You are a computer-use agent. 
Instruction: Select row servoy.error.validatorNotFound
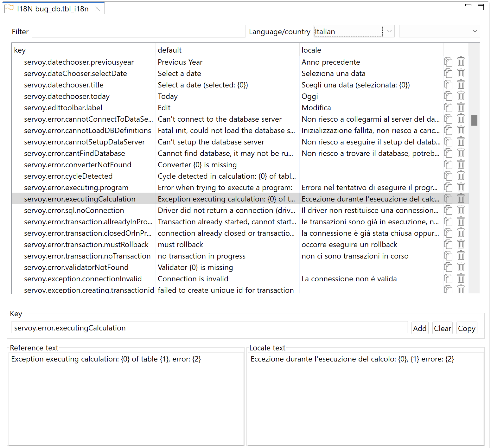click(x=240, y=267)
